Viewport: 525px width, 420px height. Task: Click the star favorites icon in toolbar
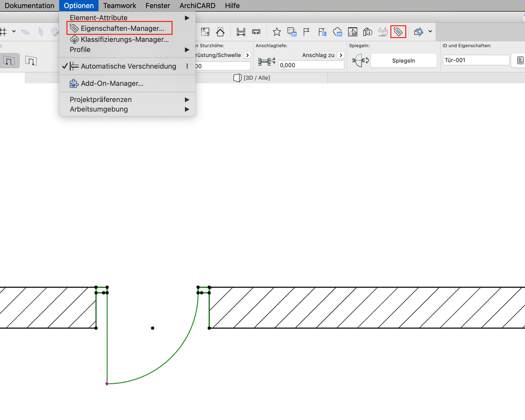point(276,32)
